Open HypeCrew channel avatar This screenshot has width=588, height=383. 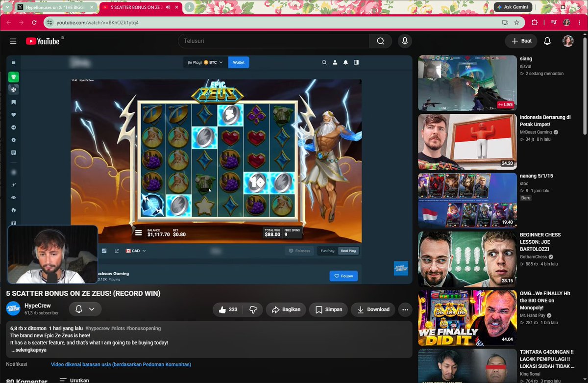pos(13,308)
